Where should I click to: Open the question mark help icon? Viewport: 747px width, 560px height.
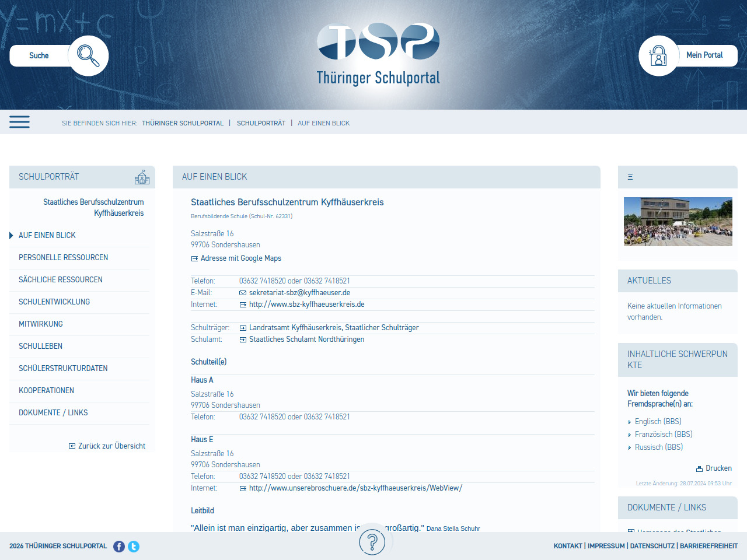pyautogui.click(x=372, y=542)
